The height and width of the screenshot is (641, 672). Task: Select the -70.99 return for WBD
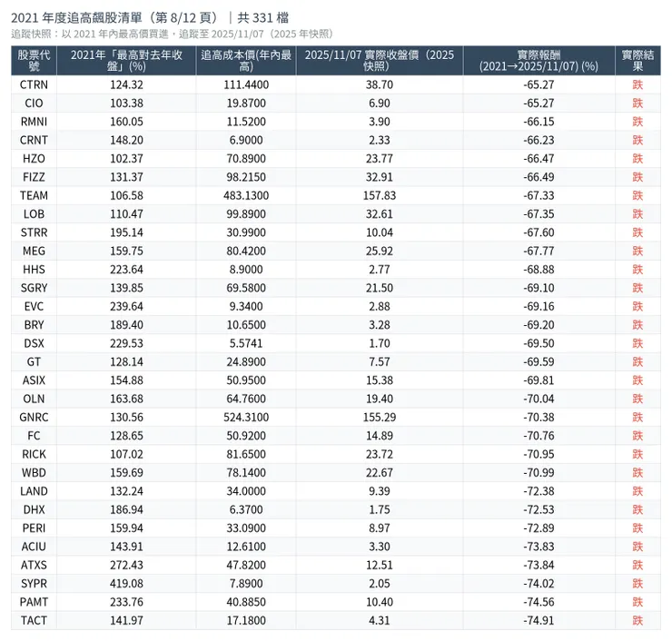(x=539, y=473)
